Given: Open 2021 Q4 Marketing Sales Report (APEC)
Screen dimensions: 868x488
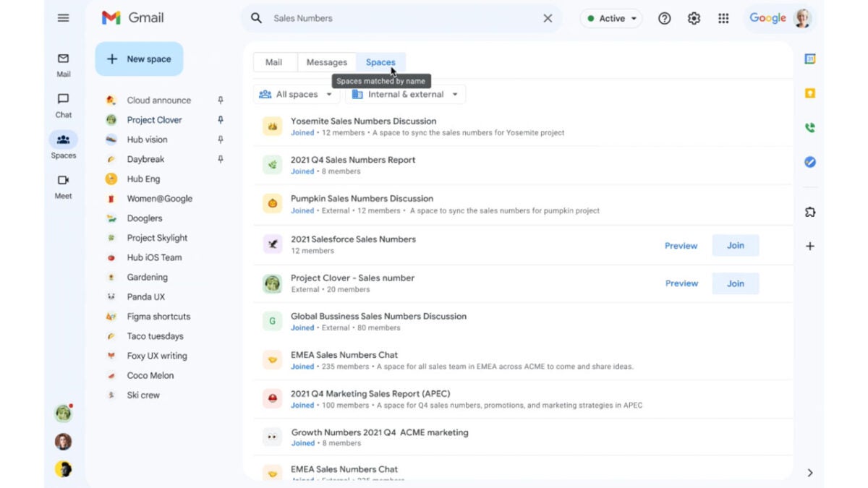Looking at the screenshot, I should click(523, 399).
